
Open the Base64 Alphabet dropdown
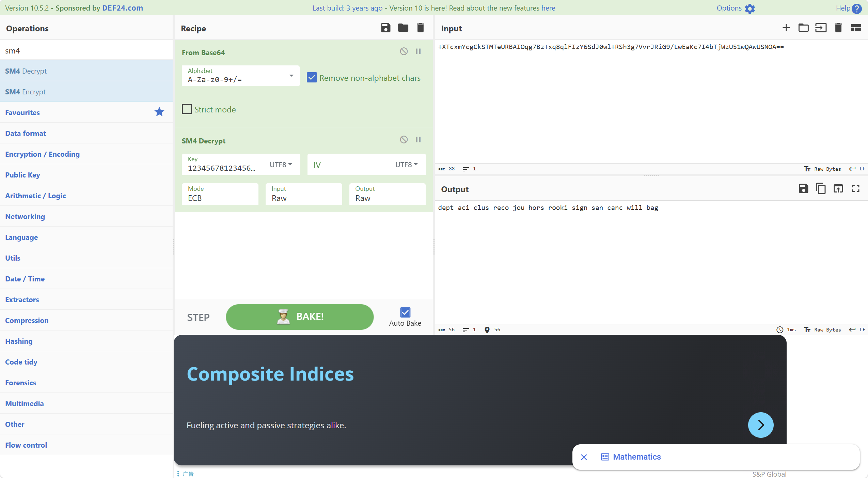[240, 76]
